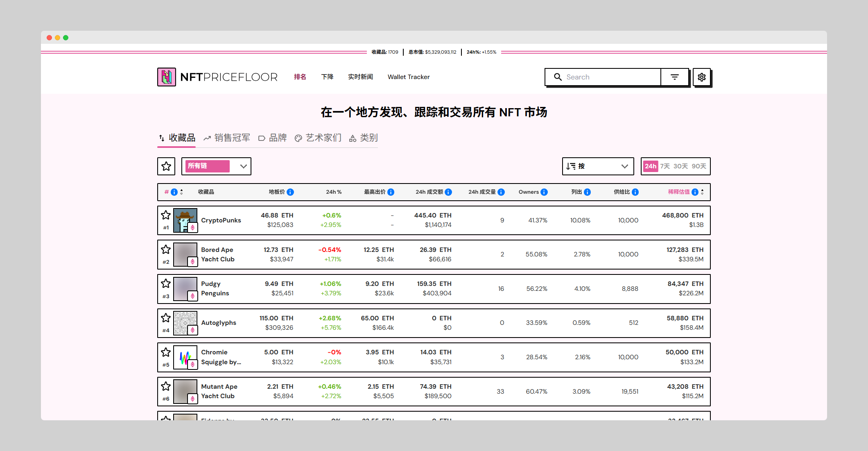Favorite Autoglyphs with its star
868x451 pixels.
point(166,318)
